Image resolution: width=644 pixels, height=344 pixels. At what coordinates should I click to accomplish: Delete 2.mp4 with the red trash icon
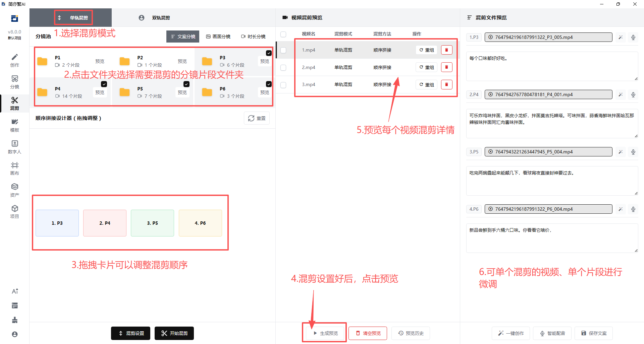point(446,67)
